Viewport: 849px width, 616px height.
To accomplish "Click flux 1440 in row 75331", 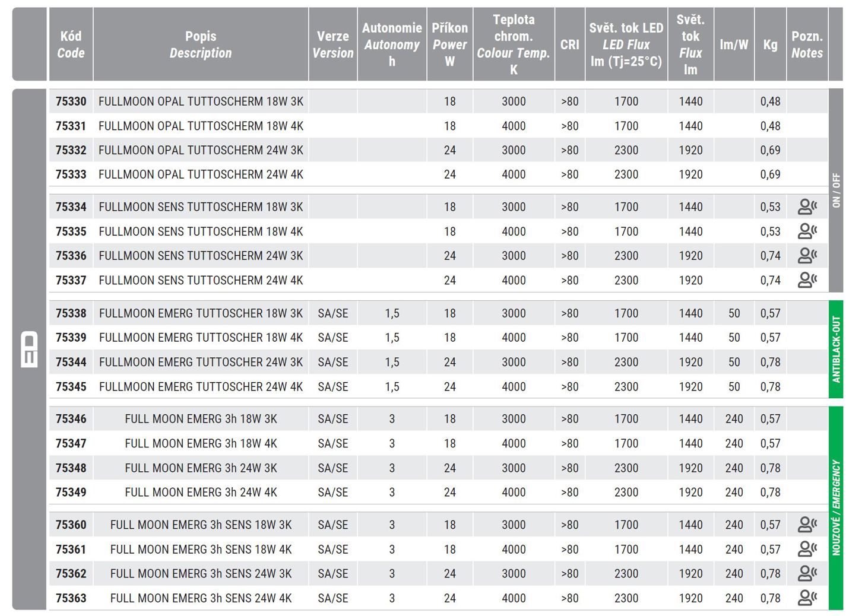I will (x=690, y=126).
